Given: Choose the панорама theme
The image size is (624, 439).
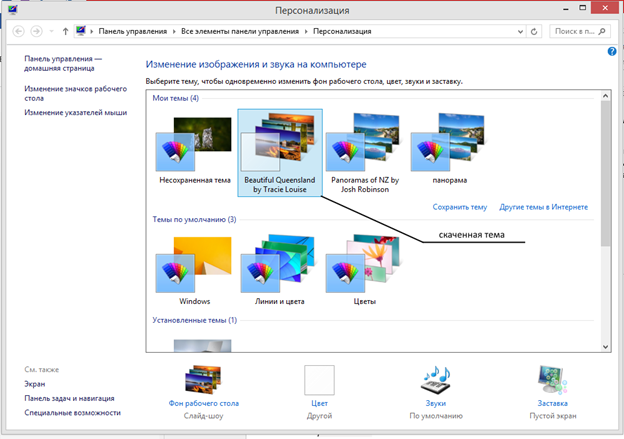Looking at the screenshot, I should pyautogui.click(x=450, y=149).
